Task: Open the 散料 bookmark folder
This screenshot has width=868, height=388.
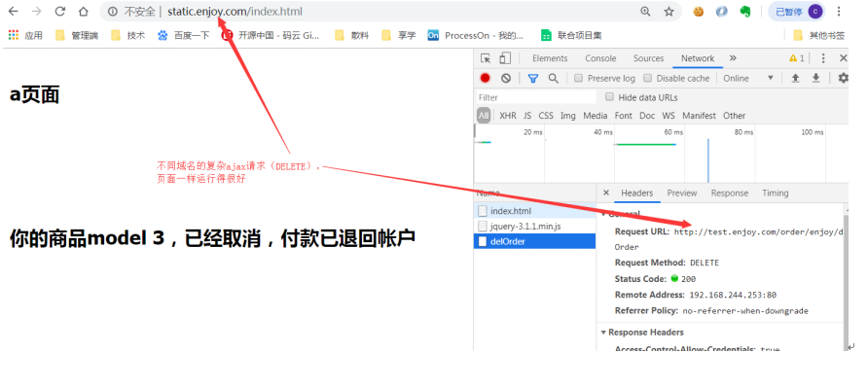Action: (351, 35)
